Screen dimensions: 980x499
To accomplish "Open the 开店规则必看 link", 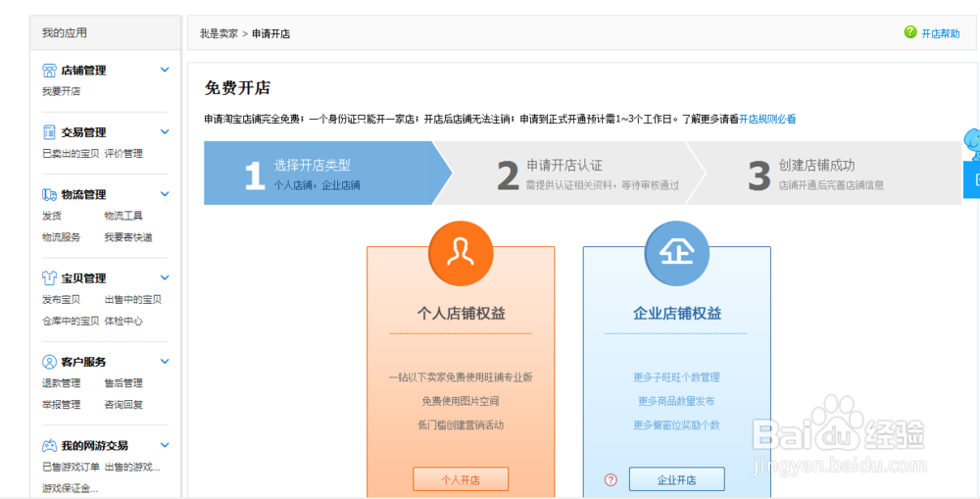I will point(767,119).
